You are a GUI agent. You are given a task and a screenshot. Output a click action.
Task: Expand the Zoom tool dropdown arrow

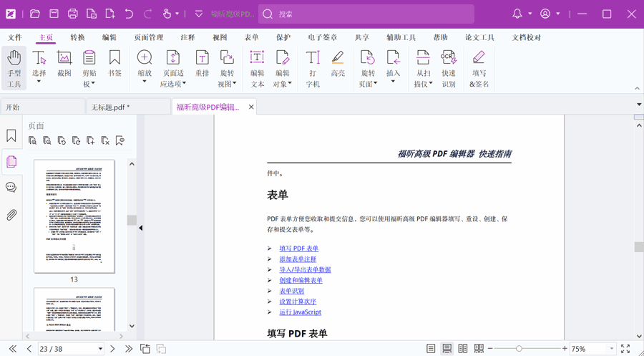(145, 82)
